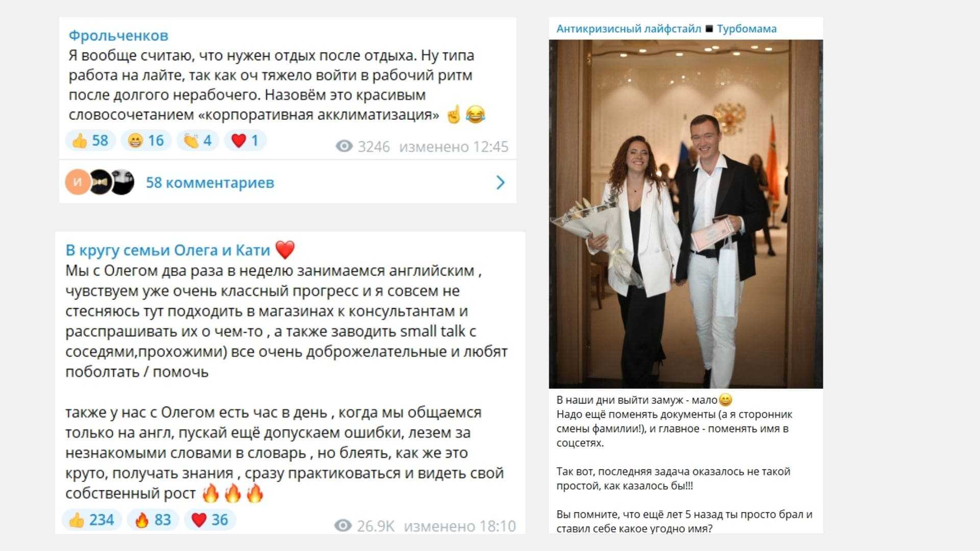Open the Фрольченков channel name
Viewport: 980px width, 551px height.
118,36
